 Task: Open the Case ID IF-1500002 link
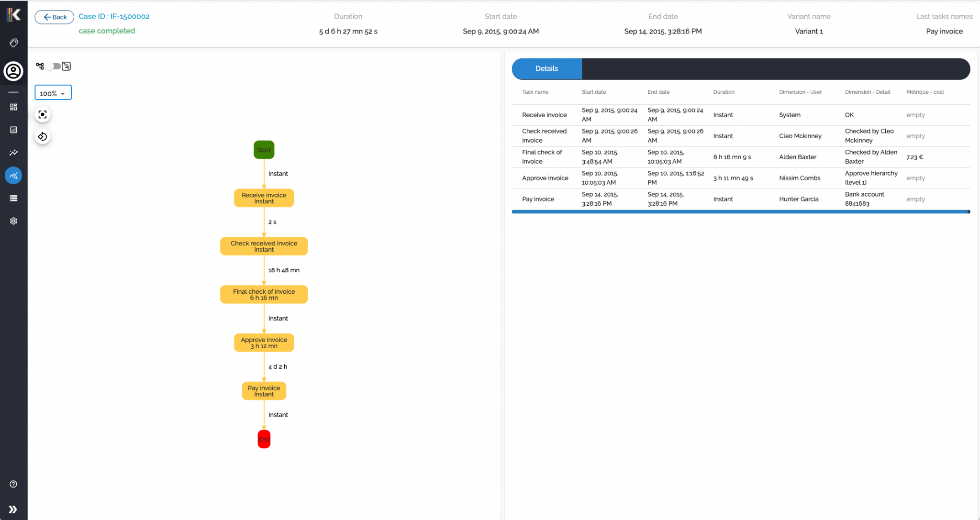(x=114, y=16)
